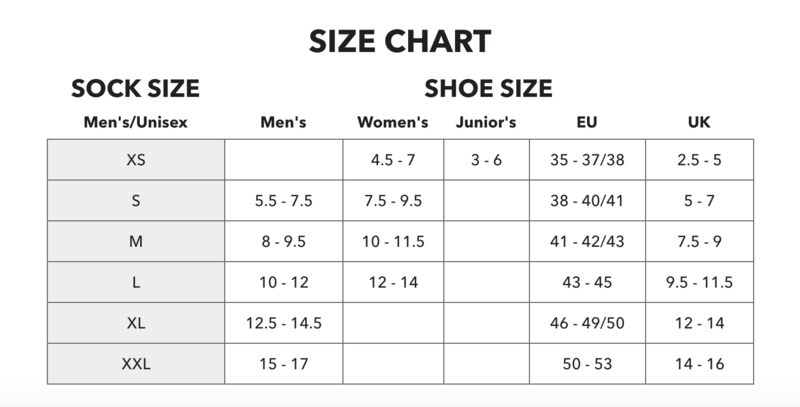Click EU 50 - 53 cell
Screen dimensions: 800x407
coord(588,364)
